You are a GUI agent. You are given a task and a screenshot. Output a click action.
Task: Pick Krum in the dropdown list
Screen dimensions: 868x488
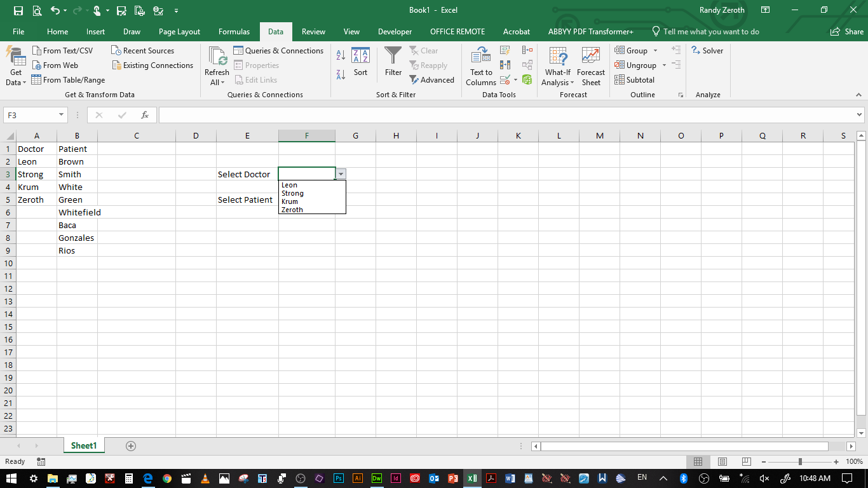point(312,201)
